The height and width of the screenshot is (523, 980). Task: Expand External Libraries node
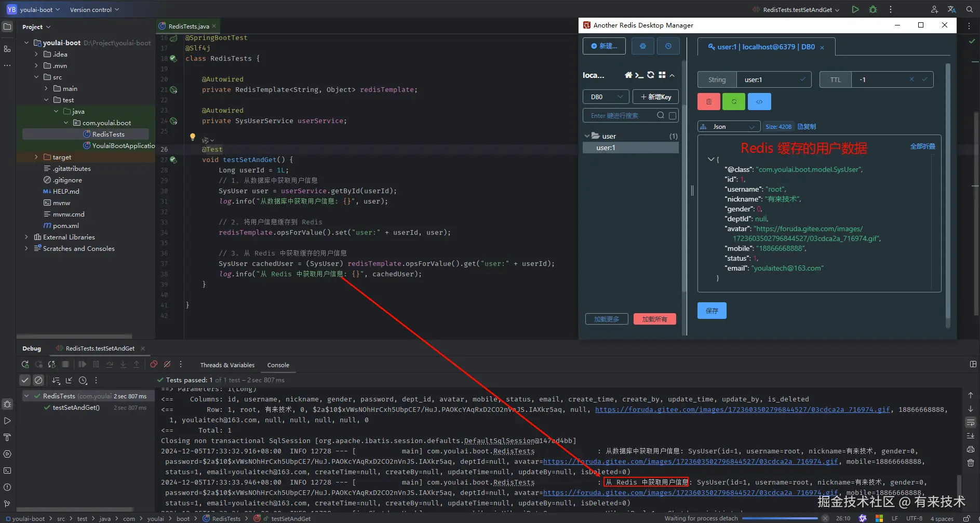click(26, 237)
